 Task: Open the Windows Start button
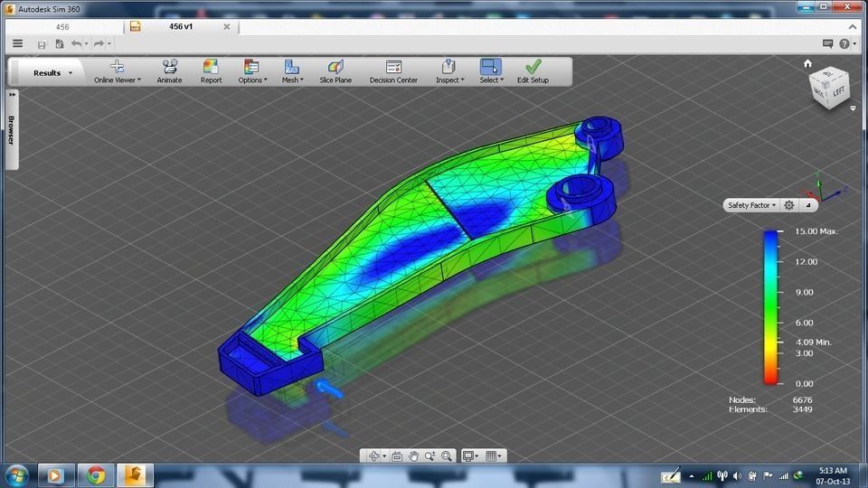pyautogui.click(x=16, y=476)
